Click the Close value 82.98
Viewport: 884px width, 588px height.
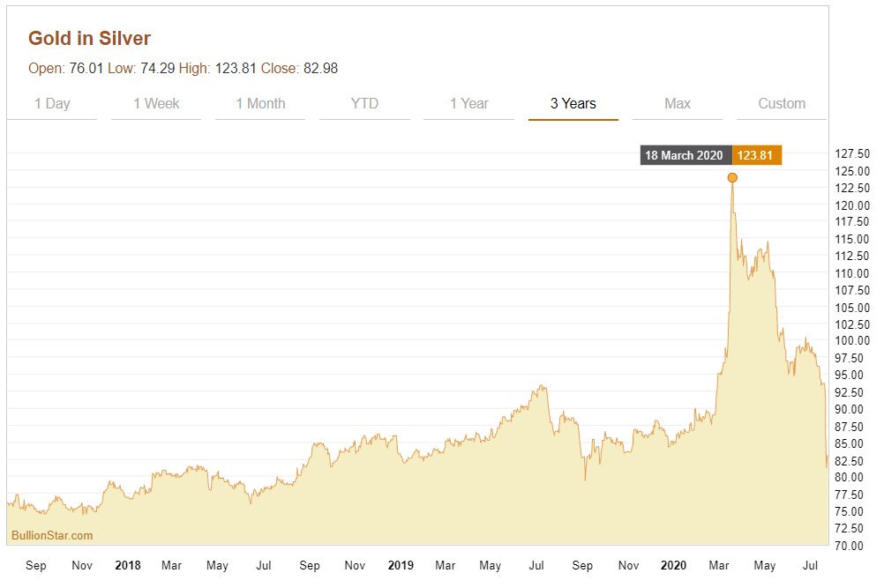(321, 68)
